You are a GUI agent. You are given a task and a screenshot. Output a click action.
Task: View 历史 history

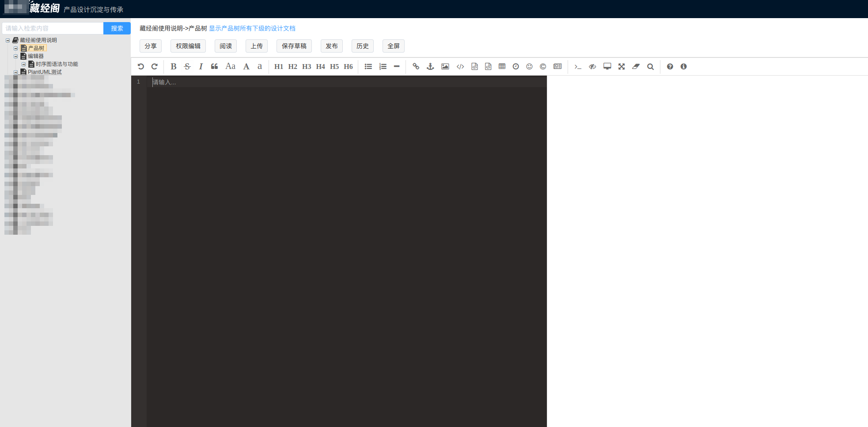coord(363,46)
